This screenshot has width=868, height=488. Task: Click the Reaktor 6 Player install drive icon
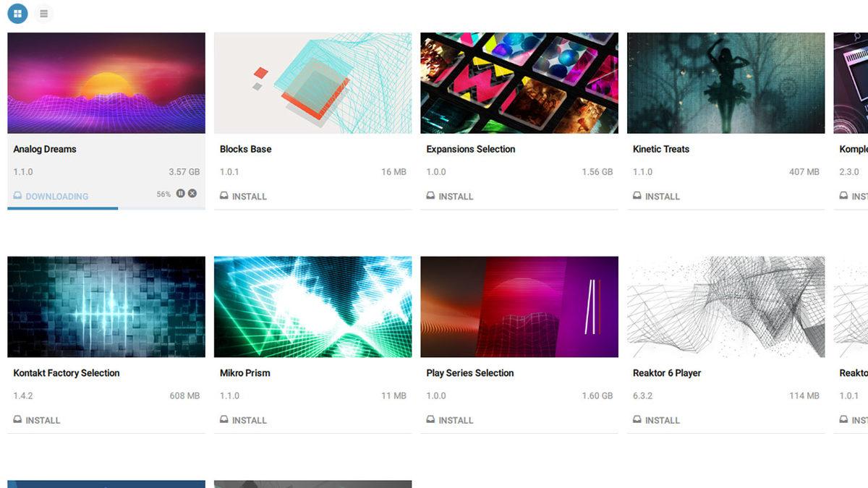point(637,420)
